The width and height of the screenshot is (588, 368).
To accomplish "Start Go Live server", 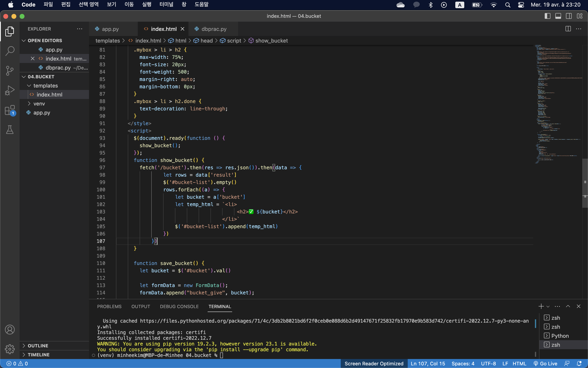I will coord(546,364).
